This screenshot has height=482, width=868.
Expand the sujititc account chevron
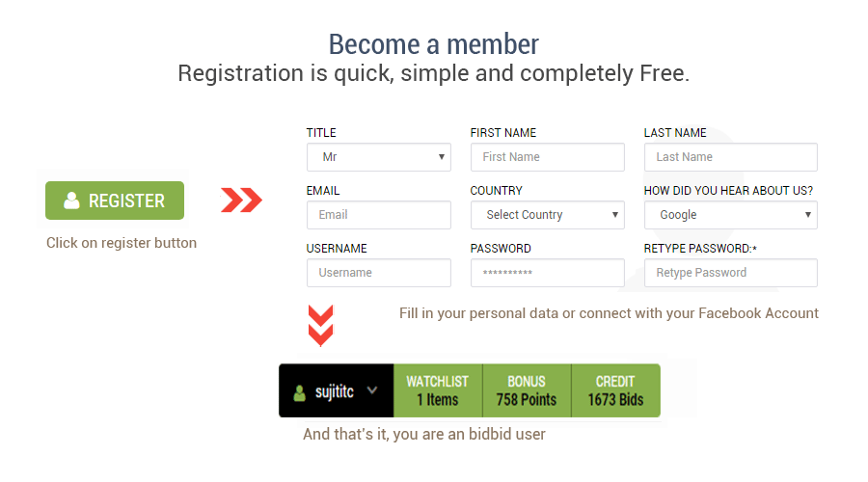point(372,390)
